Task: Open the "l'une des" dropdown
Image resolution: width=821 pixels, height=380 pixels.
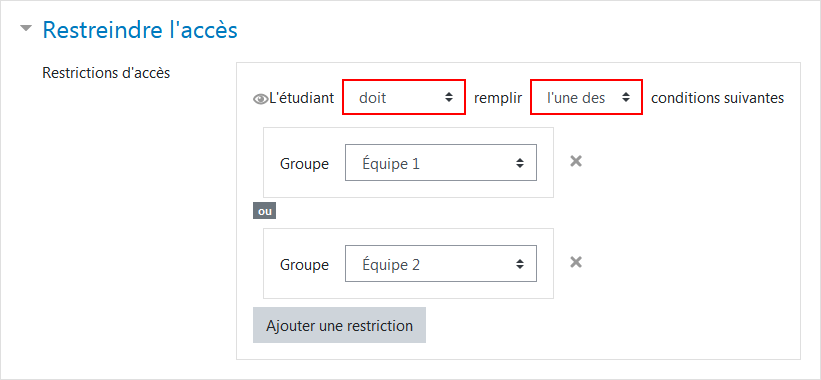Action: [x=586, y=97]
